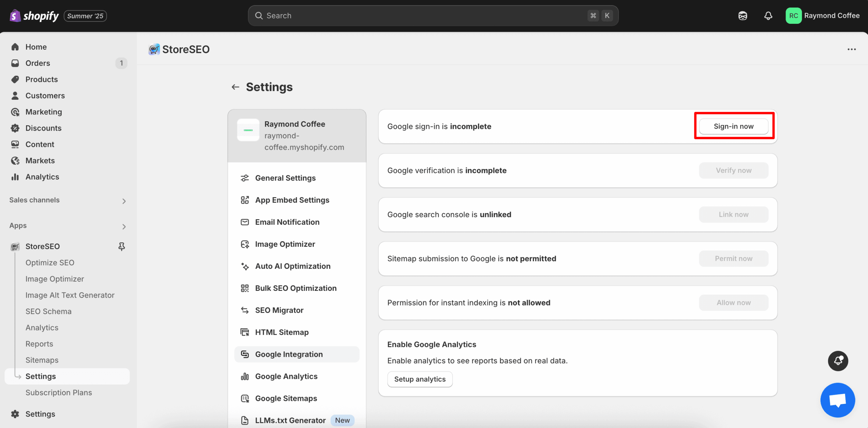Open Reports under StoreSEO
The width and height of the screenshot is (868, 428).
[x=39, y=344]
